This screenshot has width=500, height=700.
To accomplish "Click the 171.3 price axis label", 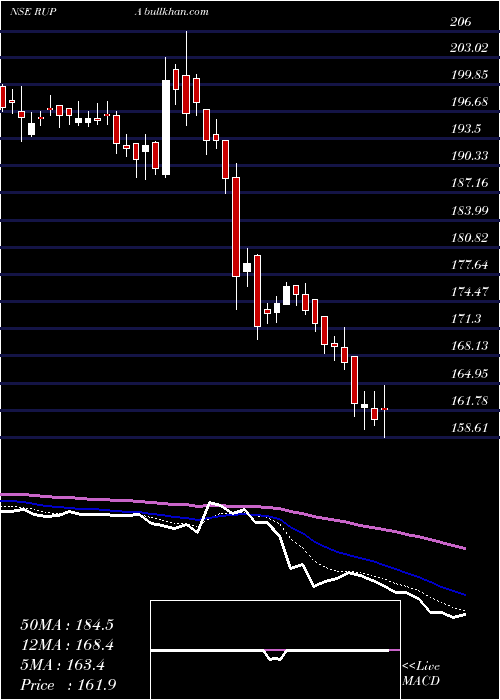I will click(x=465, y=319).
